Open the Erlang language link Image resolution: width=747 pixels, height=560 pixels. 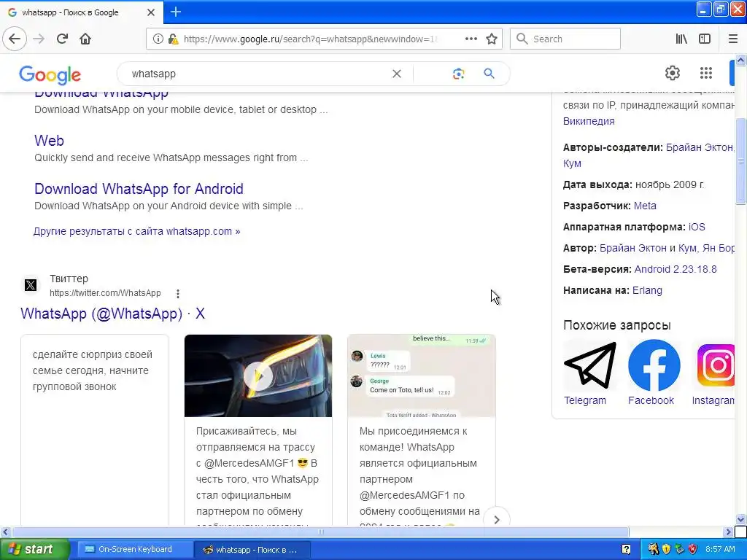click(647, 290)
